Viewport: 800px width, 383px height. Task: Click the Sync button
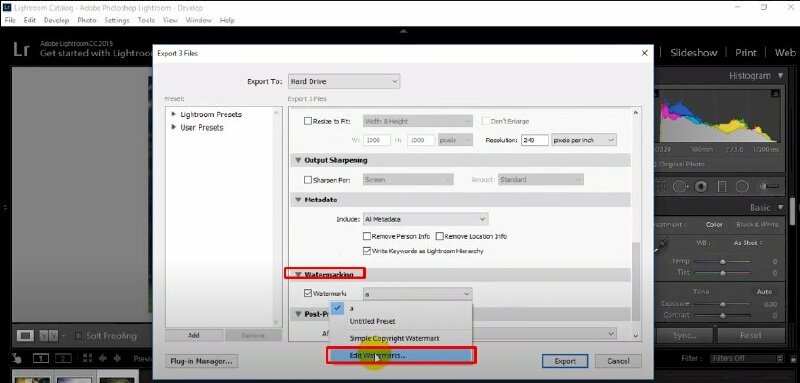[684, 336]
